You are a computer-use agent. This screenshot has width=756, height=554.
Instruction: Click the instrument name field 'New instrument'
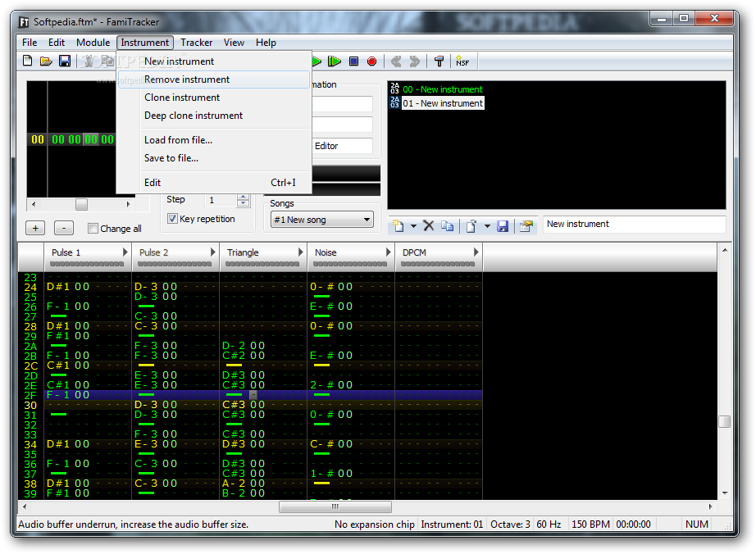point(634,224)
